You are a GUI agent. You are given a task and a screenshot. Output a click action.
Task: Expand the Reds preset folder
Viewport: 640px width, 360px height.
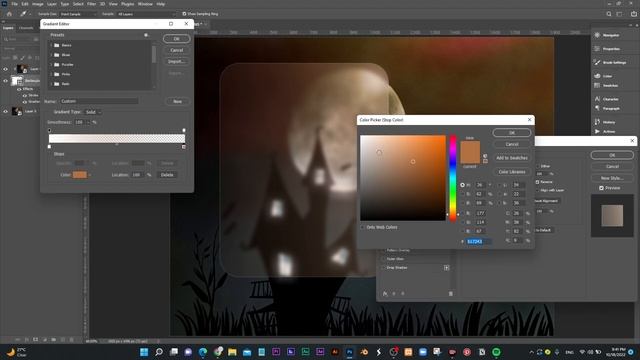[51, 84]
